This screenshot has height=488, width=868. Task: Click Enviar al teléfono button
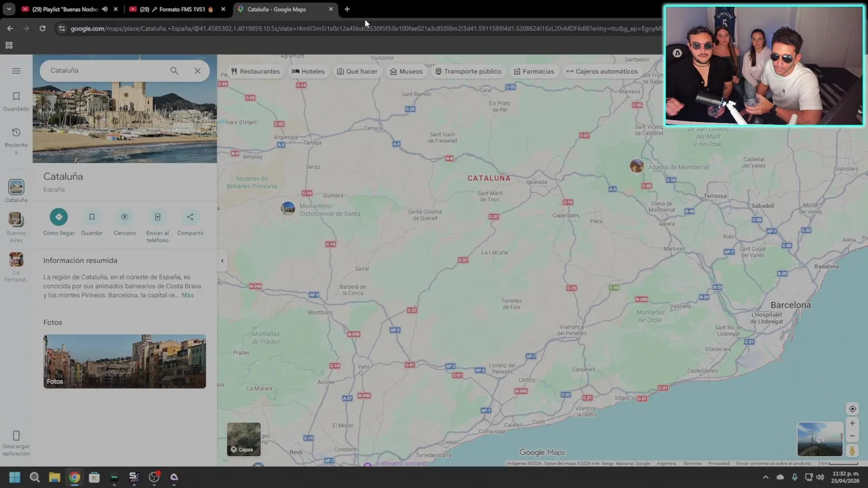click(157, 217)
